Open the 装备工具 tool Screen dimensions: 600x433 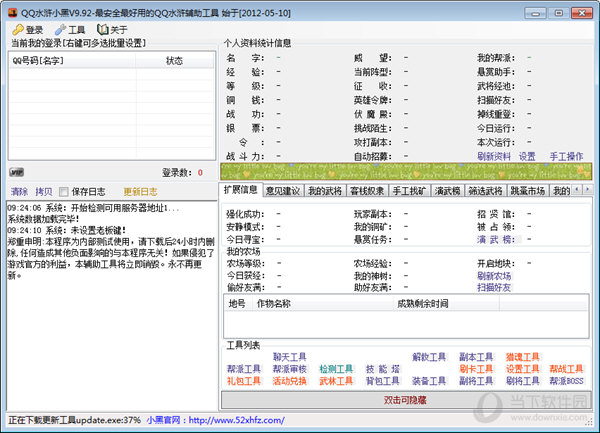tap(429, 381)
